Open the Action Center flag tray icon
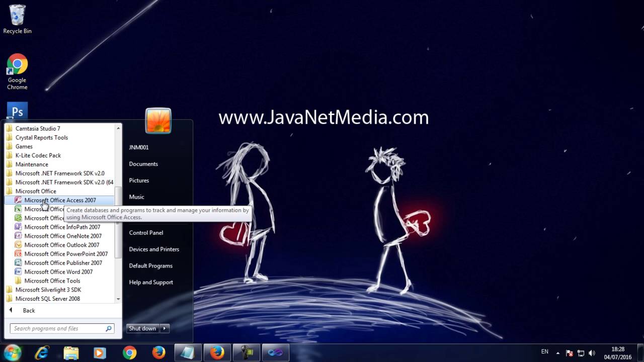644x362 pixels. [x=570, y=353]
